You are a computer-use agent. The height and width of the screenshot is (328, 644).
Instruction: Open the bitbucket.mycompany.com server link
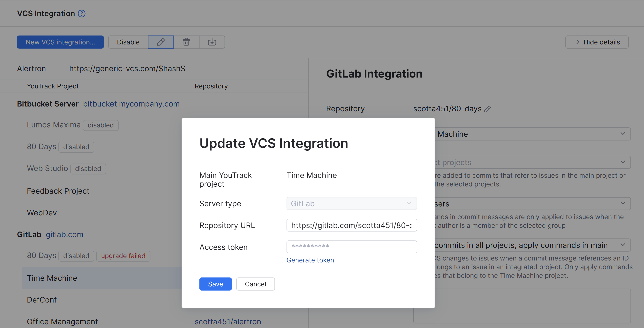[x=131, y=104]
